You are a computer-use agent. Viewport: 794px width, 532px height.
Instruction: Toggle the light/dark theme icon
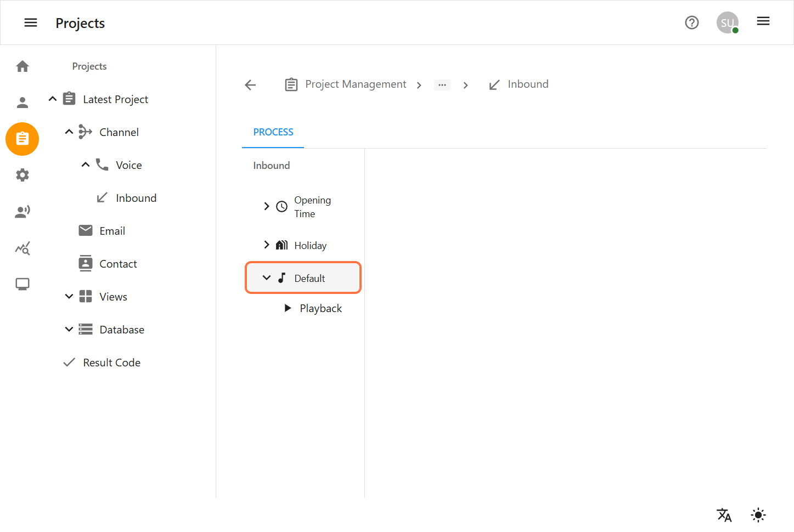[758, 515]
